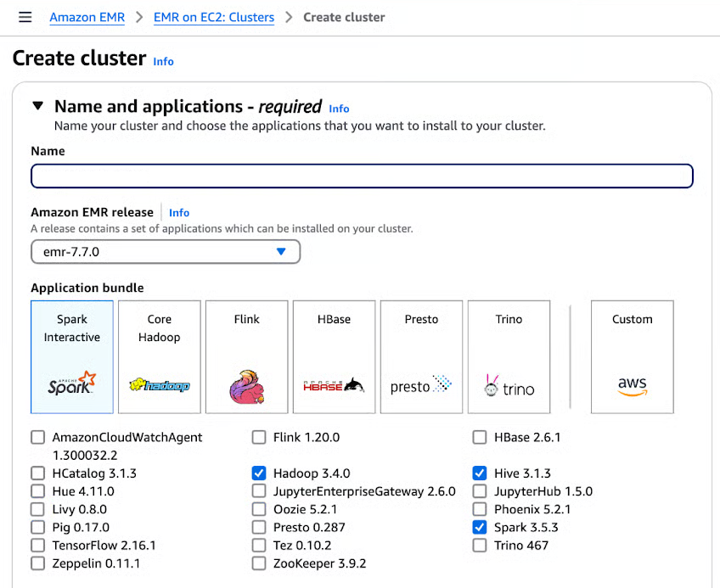Enable ZooKeeper 3.9.2
Viewport: 720px width, 588px height.
(259, 563)
